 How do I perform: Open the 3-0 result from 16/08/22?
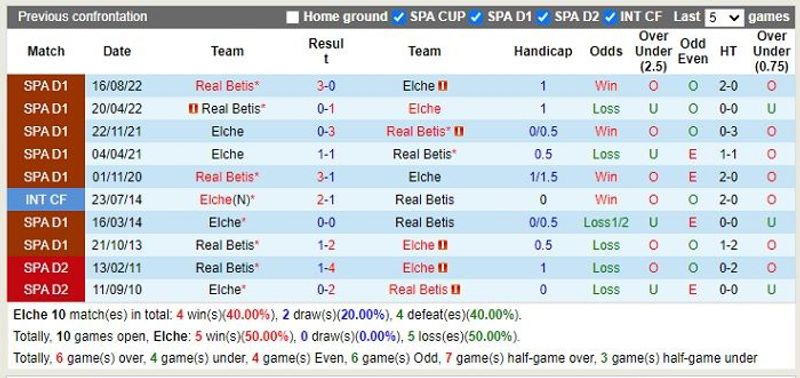(x=326, y=86)
